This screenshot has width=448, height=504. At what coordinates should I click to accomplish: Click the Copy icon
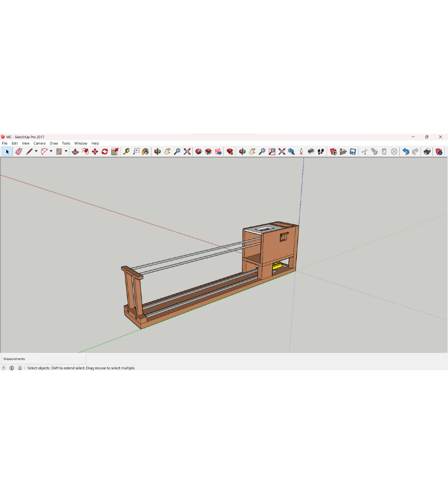click(x=375, y=152)
